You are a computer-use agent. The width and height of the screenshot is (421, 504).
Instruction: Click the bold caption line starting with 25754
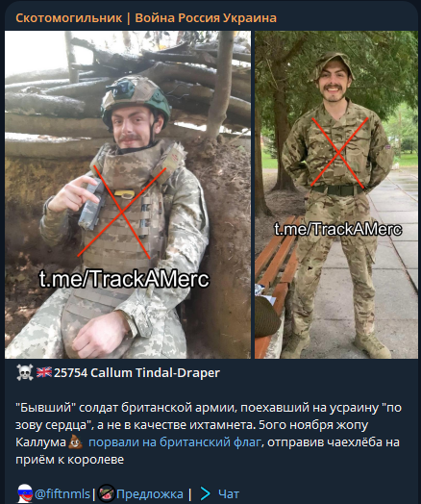pyautogui.click(x=136, y=373)
